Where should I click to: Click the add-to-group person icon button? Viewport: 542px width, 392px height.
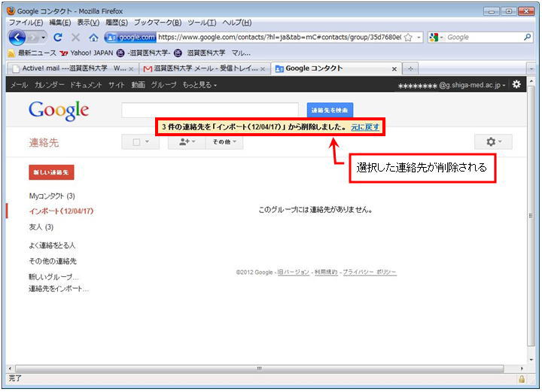tap(187, 141)
